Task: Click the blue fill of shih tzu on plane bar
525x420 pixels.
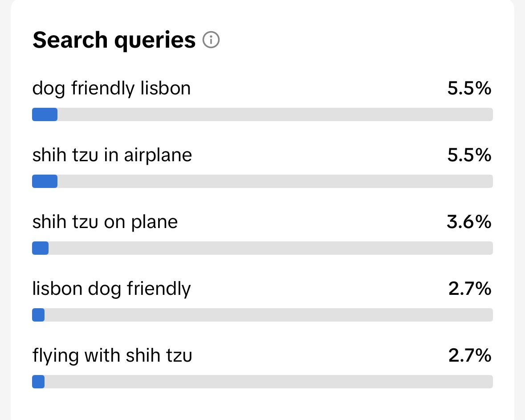Action: (x=40, y=248)
